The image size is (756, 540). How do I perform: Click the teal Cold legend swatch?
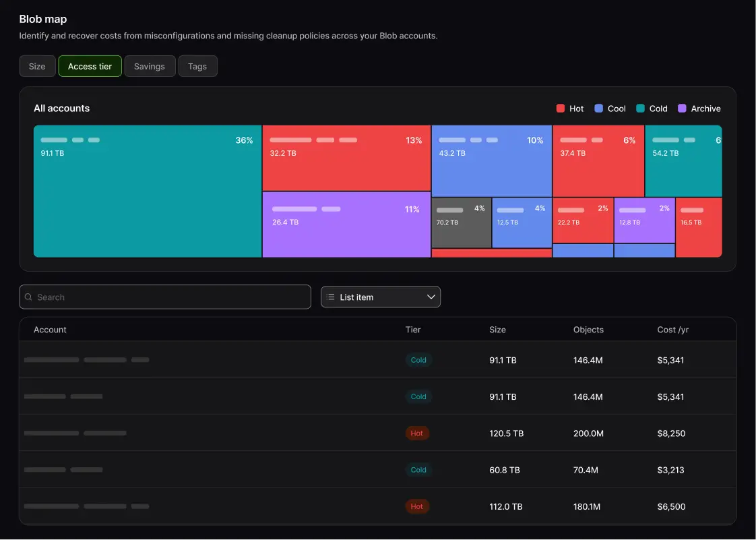[x=640, y=109]
